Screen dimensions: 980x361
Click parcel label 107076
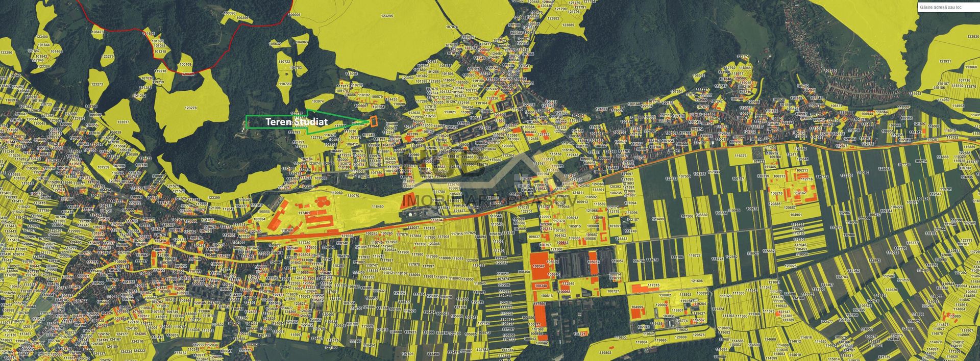452,27
